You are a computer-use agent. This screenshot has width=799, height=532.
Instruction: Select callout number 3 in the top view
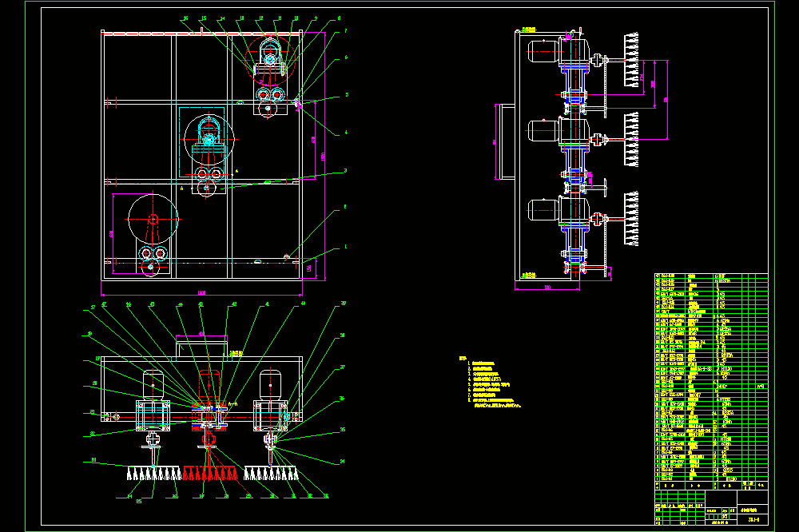coord(345,171)
